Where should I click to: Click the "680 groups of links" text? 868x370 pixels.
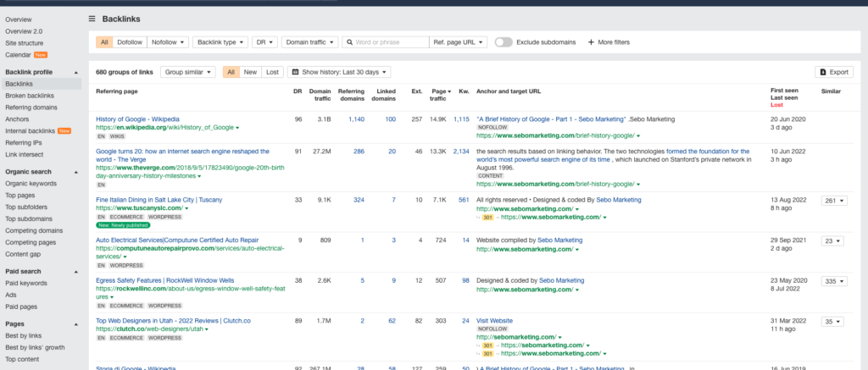coord(125,72)
